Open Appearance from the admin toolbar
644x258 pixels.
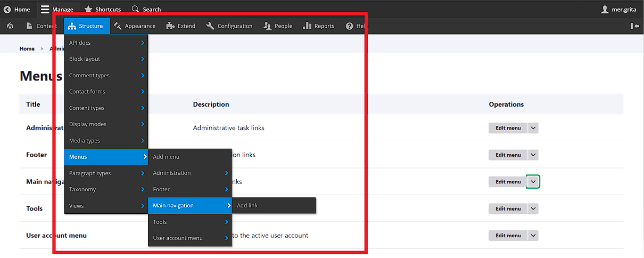135,26
